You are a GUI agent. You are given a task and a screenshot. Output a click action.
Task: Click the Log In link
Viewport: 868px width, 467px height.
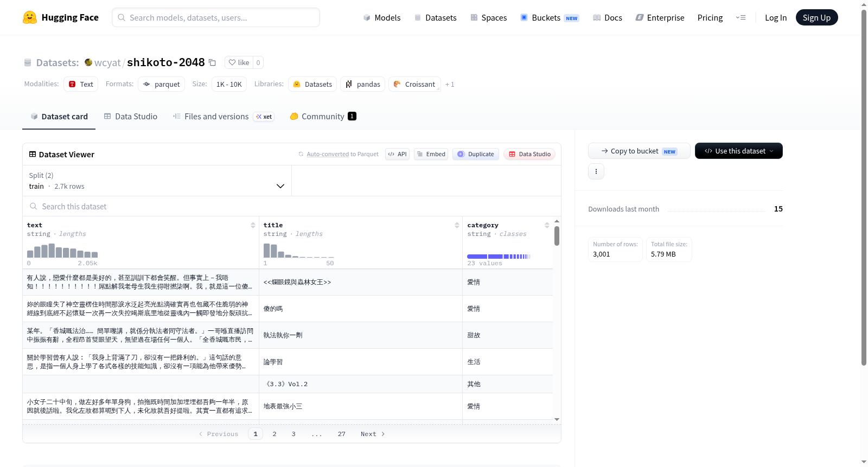[776, 17]
